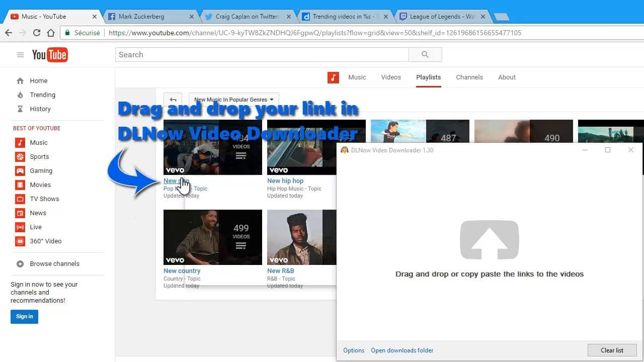Open the channel Channels tab
The height and width of the screenshot is (362, 644).
(x=469, y=77)
